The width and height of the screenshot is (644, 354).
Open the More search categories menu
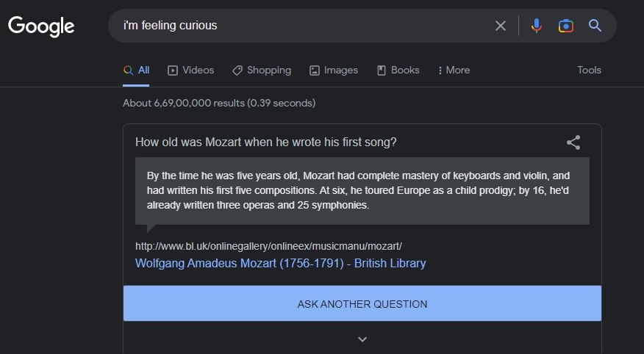click(x=454, y=71)
